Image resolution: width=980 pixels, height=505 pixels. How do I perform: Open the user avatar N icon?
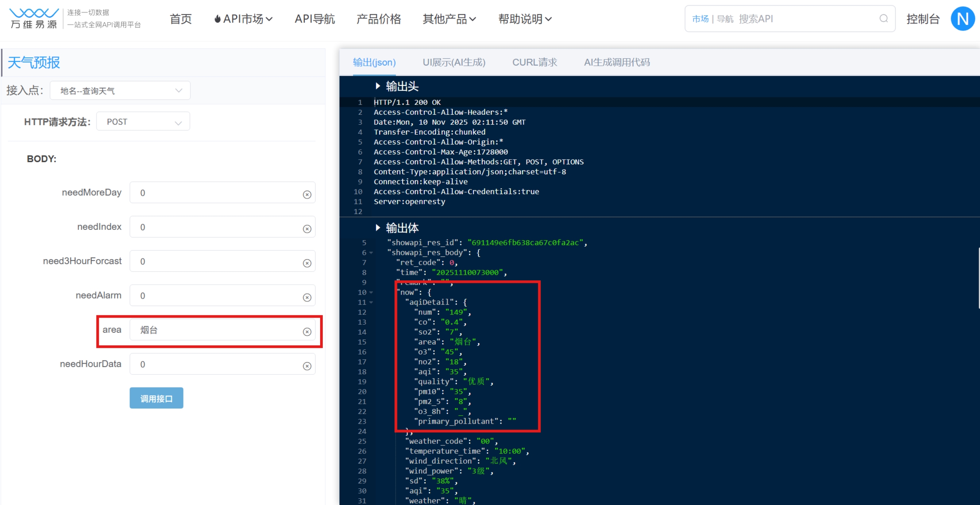[962, 19]
